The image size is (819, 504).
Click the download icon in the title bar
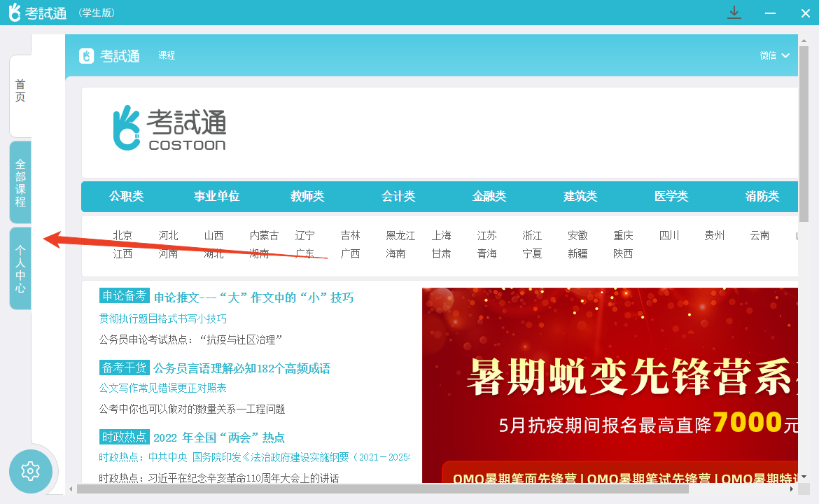coord(734,13)
